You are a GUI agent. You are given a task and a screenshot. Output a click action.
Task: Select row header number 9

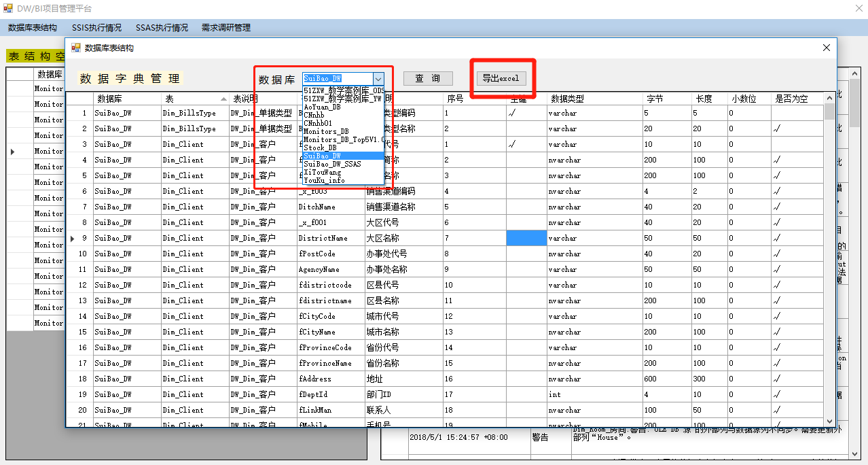point(80,238)
